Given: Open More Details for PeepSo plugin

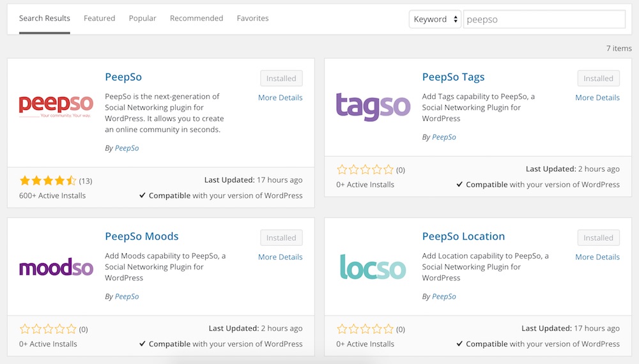Looking at the screenshot, I should click(281, 98).
